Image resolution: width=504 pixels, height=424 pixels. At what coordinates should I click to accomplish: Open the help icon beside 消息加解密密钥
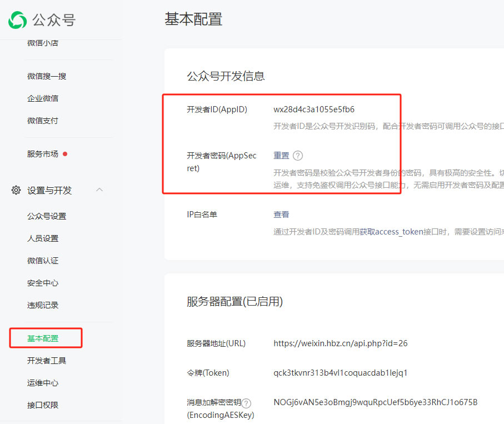[246, 403]
